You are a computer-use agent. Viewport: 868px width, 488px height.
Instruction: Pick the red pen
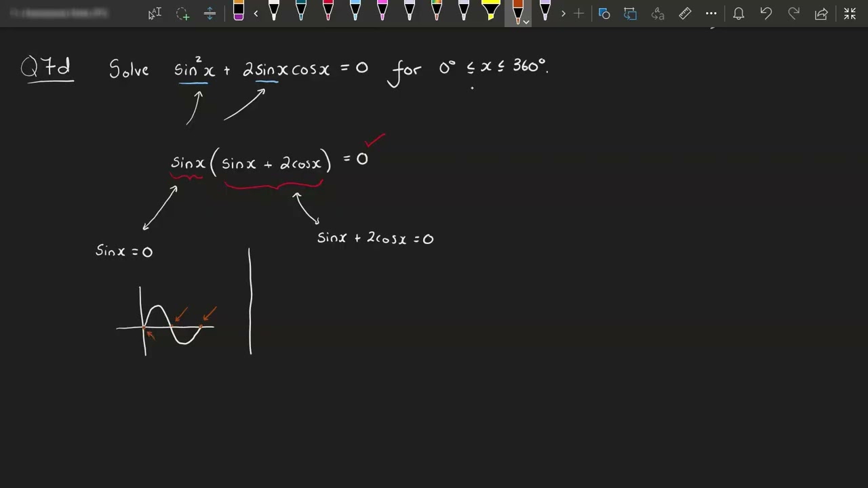(x=328, y=11)
